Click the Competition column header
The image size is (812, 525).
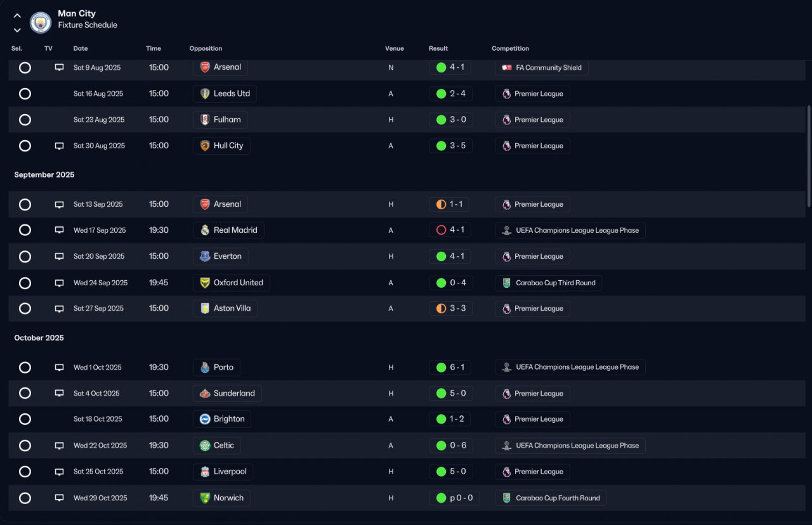coord(510,48)
